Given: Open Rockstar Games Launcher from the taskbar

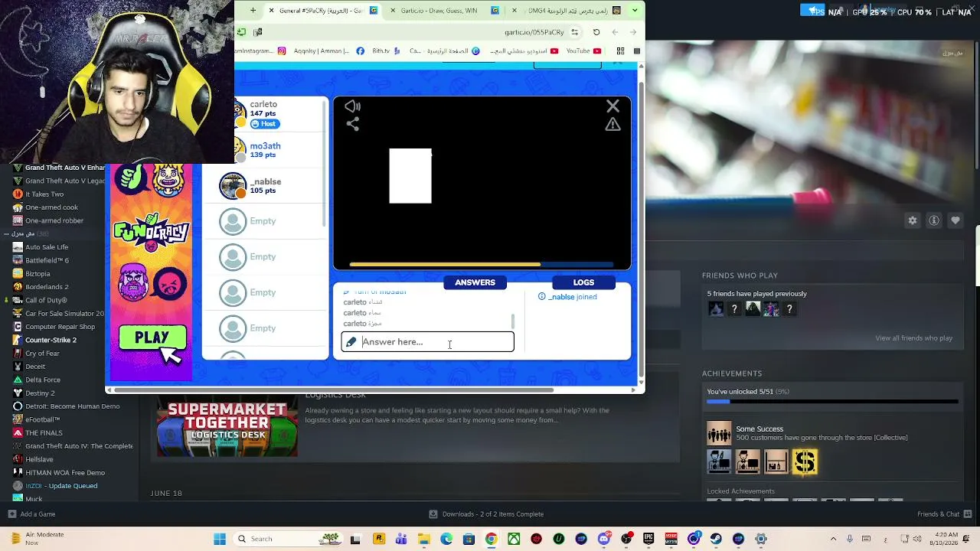Looking at the screenshot, I should (378, 539).
